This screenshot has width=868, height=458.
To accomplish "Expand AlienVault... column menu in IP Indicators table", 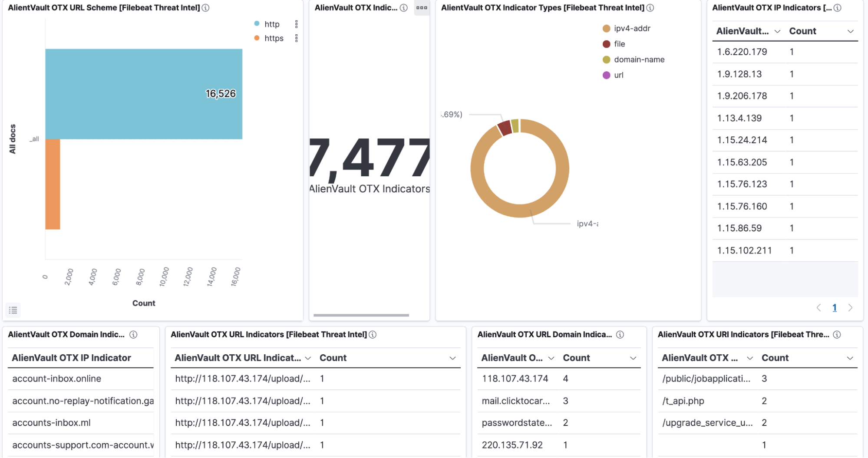I will coord(777,31).
